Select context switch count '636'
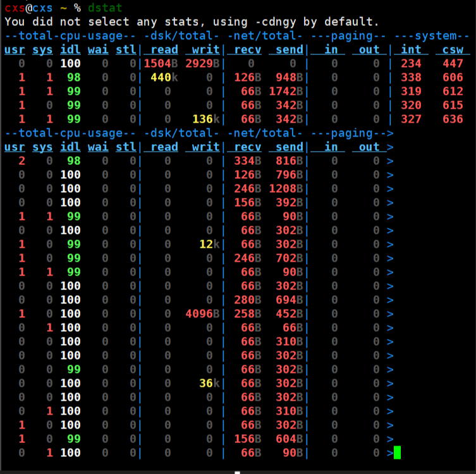Screen dimensions: 476x474 (x=453, y=119)
